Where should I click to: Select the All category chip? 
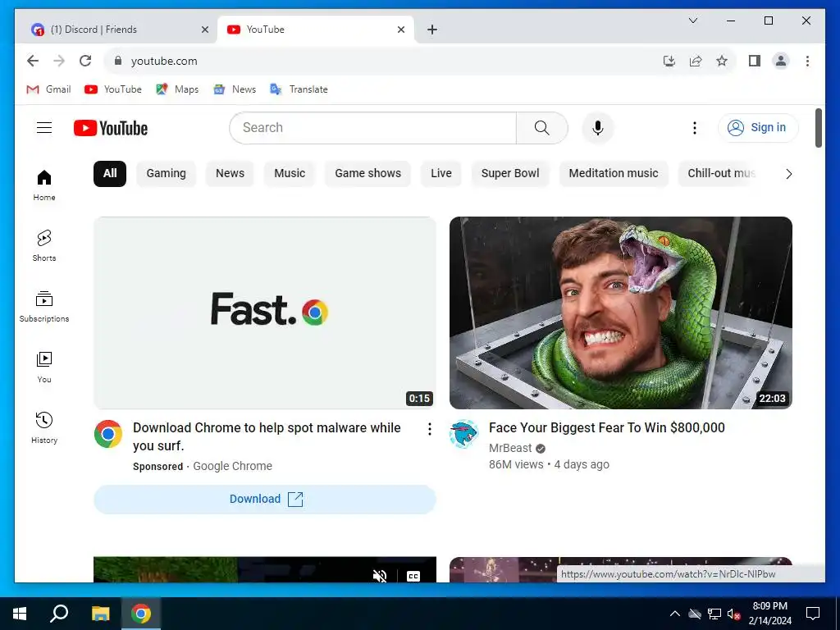(x=110, y=174)
